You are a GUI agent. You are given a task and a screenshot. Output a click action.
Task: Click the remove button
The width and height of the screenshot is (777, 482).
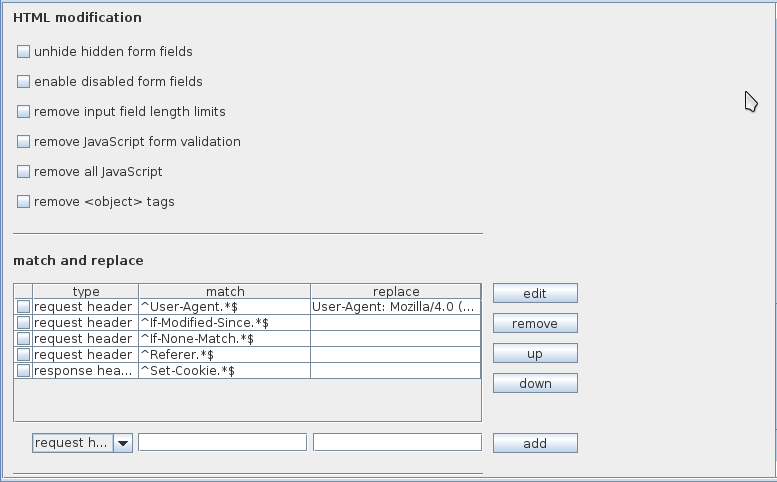pyautogui.click(x=535, y=323)
